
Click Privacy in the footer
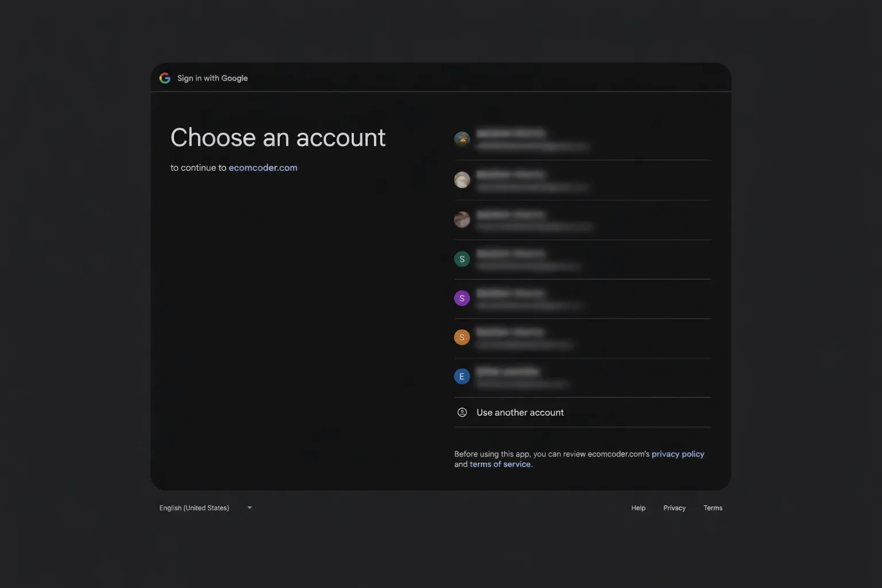click(x=674, y=508)
